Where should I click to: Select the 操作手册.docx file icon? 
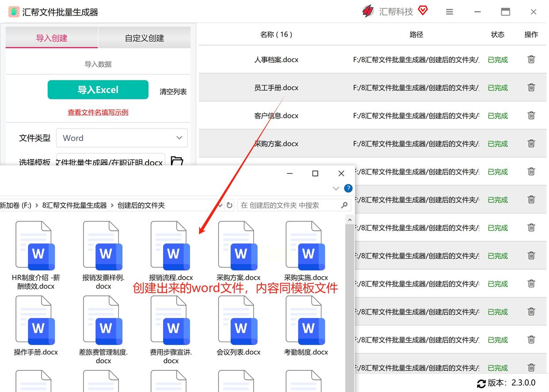[x=35, y=320]
